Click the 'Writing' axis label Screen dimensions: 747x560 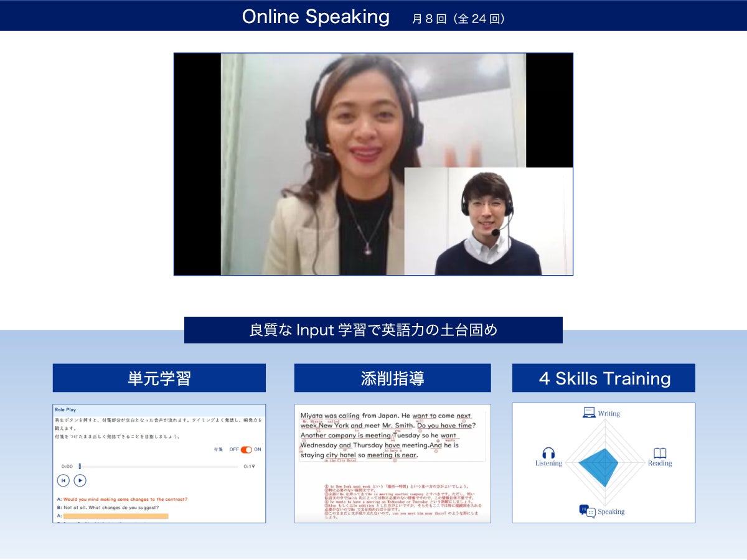[609, 413]
